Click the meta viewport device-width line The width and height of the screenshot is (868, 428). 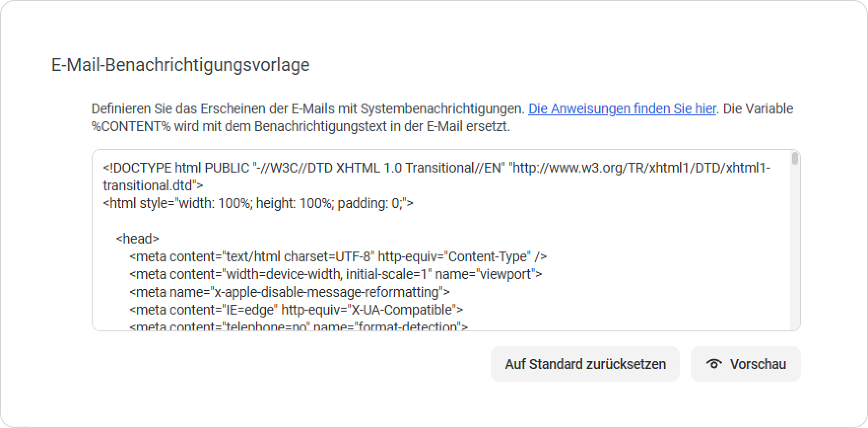(x=335, y=274)
